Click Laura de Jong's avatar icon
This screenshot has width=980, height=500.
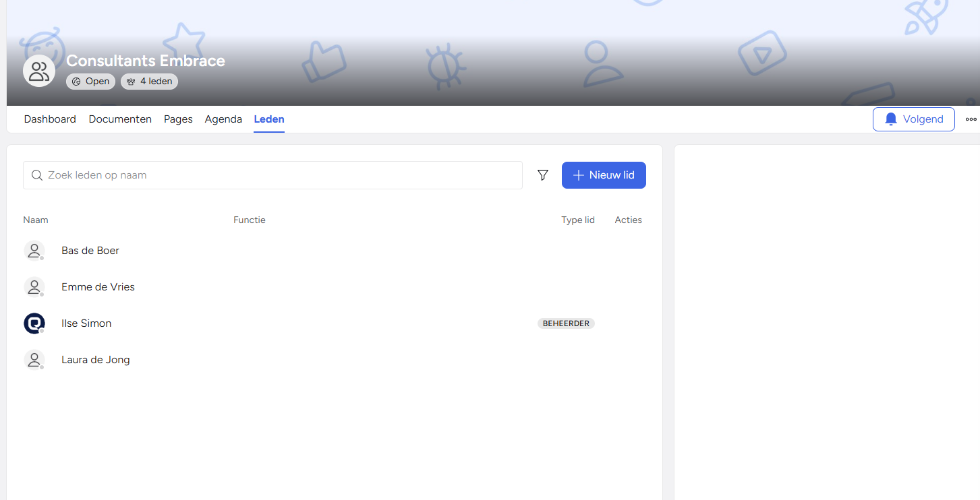(x=34, y=360)
